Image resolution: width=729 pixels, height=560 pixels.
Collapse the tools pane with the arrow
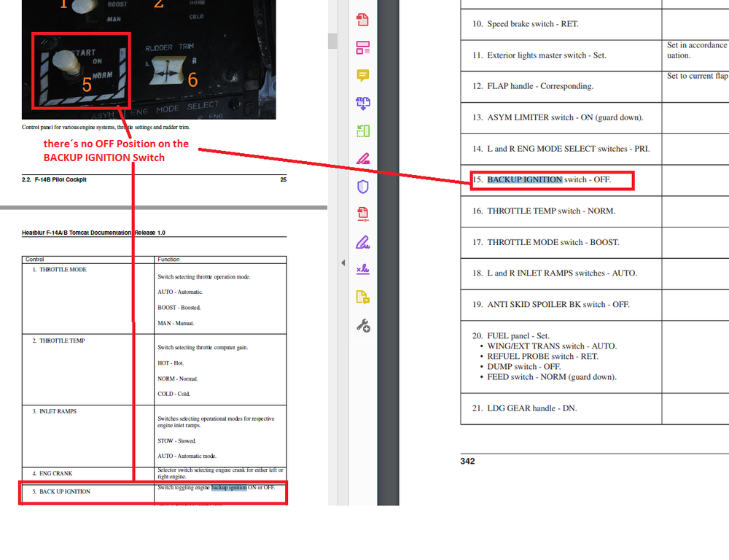[x=343, y=262]
